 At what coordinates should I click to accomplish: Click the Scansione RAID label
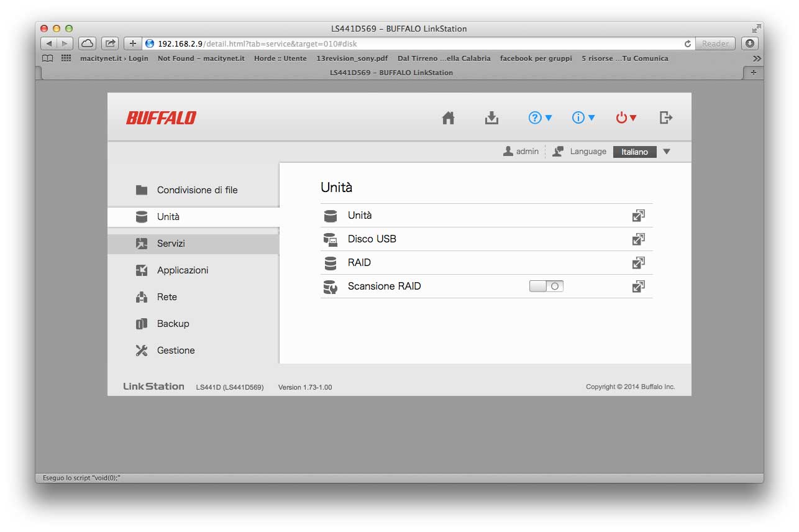point(384,287)
